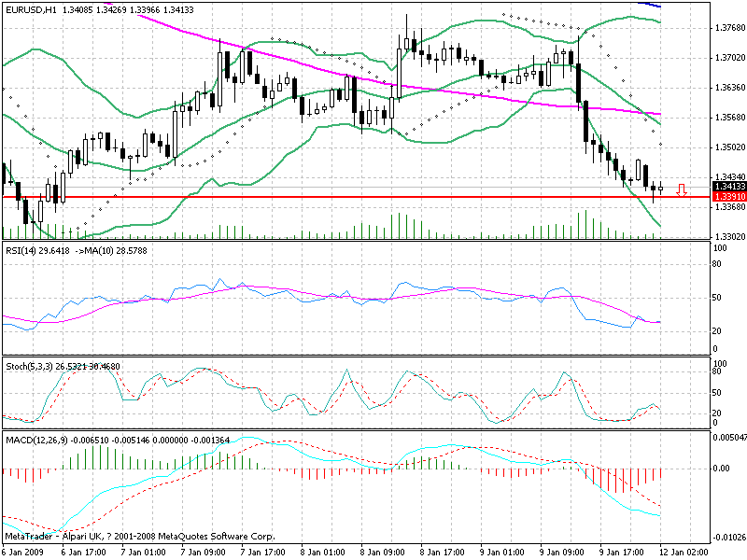Click the 1.34340 price axis label
Viewport: 747px width, 560px height.
[730, 177]
